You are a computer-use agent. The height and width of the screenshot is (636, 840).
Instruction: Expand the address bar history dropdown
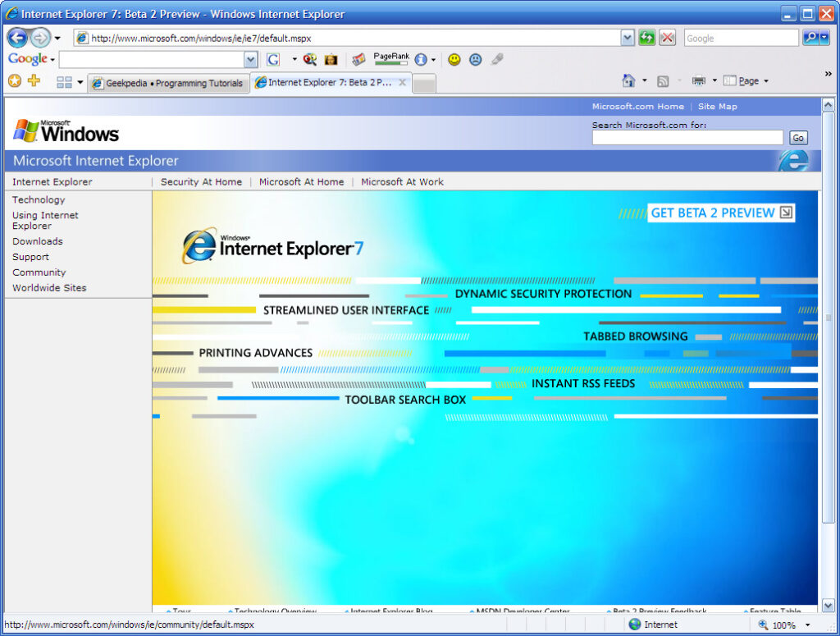tap(628, 38)
